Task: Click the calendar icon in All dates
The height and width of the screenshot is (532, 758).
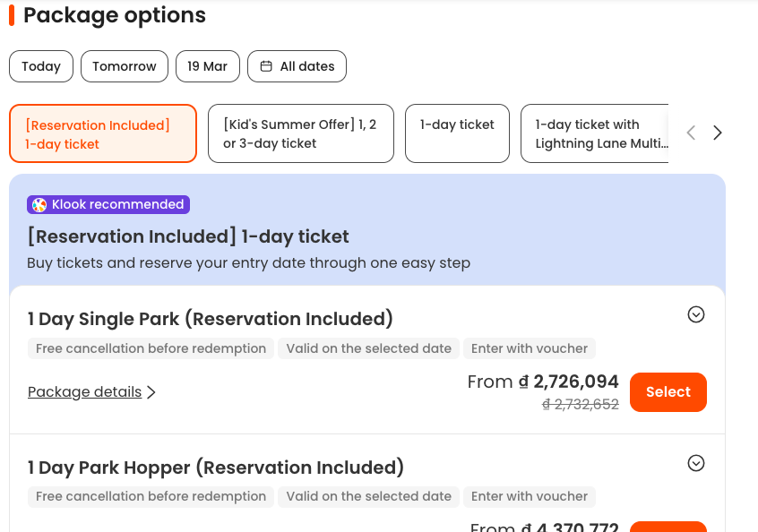Action: coord(266,66)
